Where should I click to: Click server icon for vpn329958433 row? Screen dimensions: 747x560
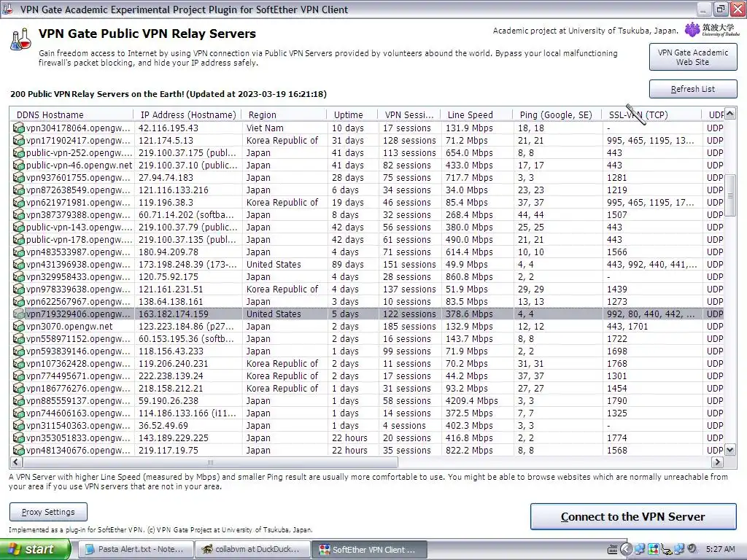tap(18, 276)
